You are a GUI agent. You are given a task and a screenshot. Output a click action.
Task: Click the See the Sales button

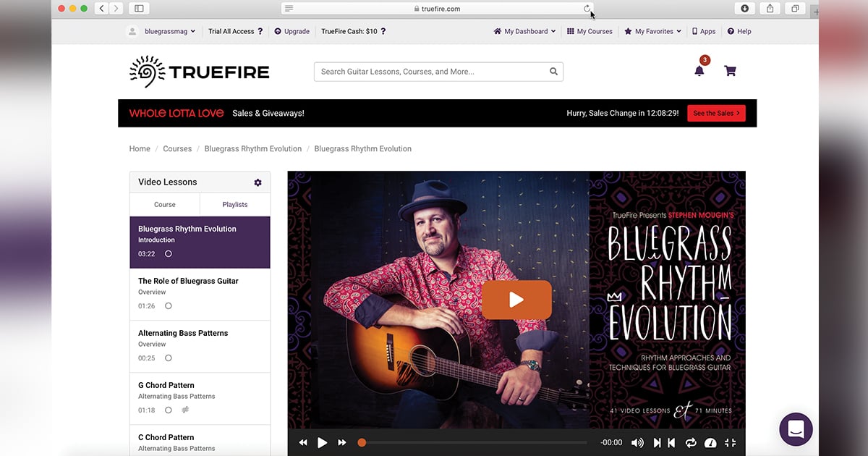click(716, 113)
